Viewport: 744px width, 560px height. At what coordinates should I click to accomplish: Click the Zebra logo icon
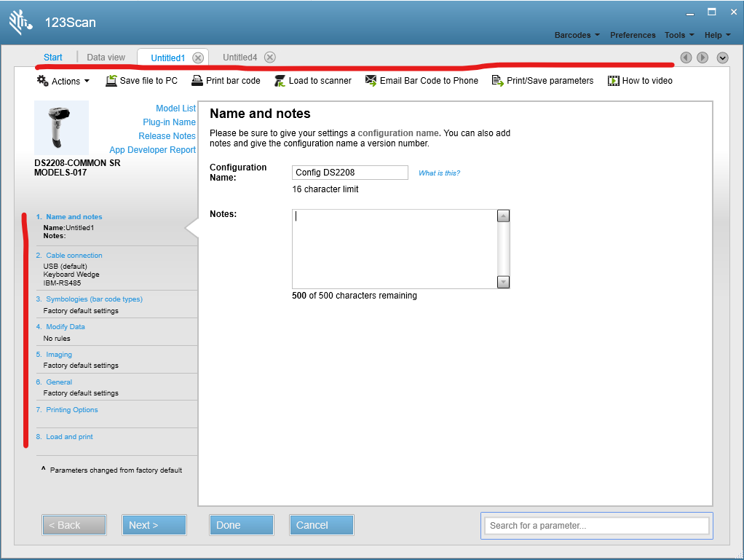click(20, 23)
